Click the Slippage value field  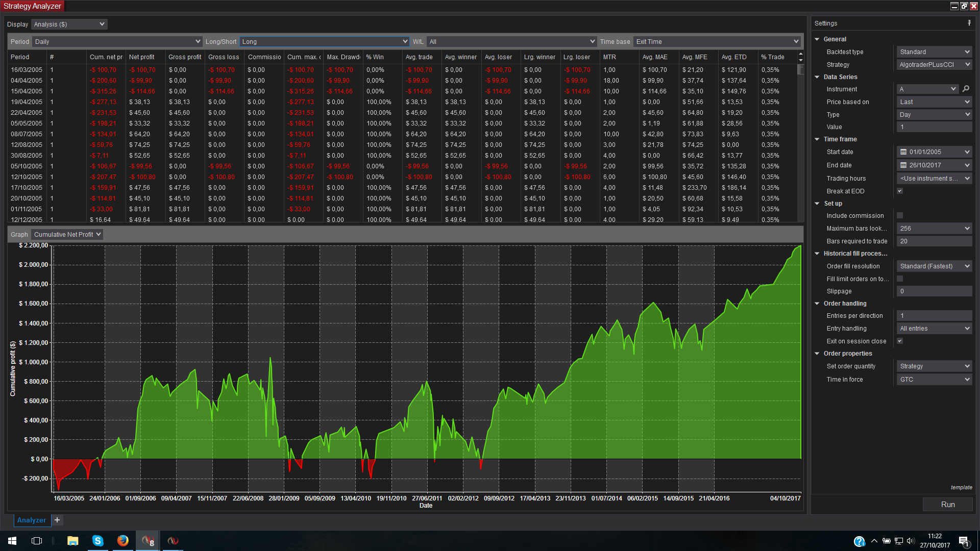[934, 291]
